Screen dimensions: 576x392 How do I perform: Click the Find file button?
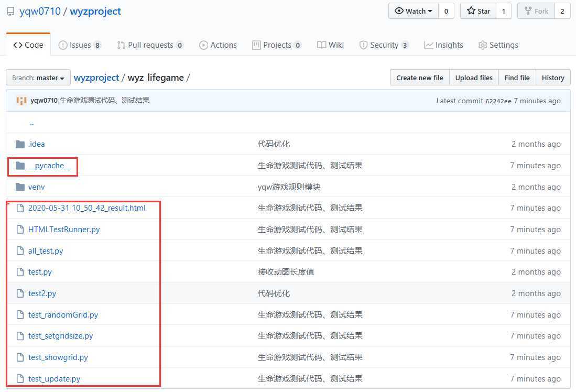(517, 78)
